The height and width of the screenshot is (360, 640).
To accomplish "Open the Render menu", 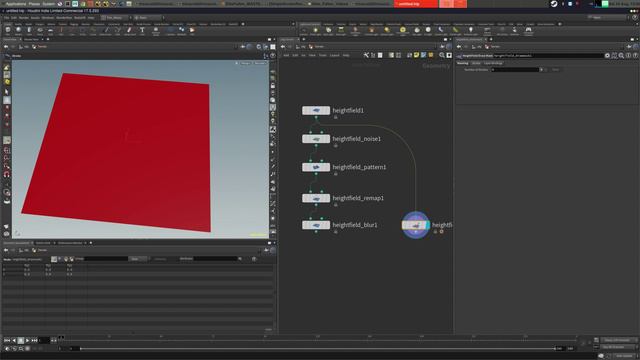I will click(24, 18).
